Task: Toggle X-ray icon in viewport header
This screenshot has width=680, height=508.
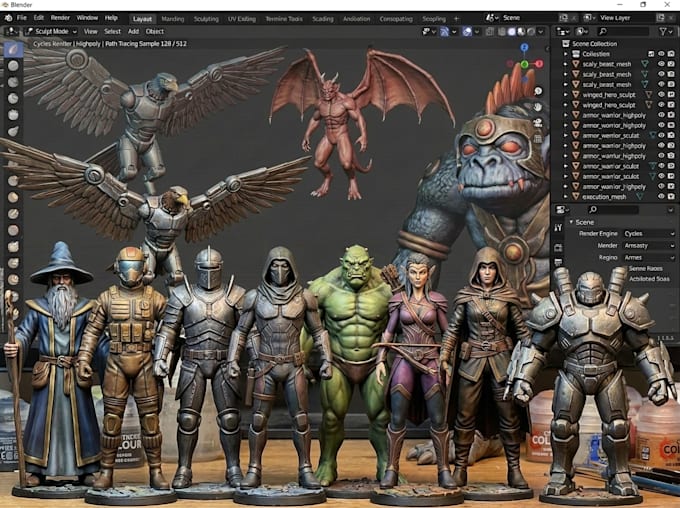Action: click(x=490, y=31)
